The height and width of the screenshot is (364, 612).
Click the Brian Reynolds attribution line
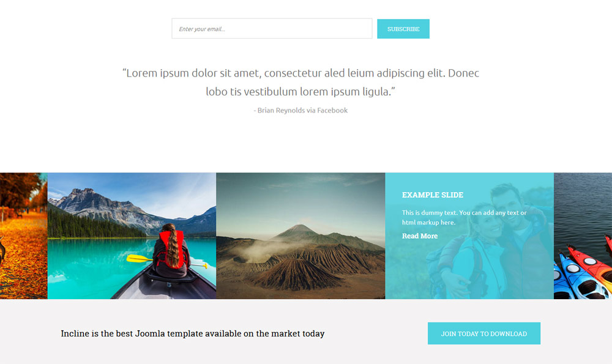click(x=300, y=110)
